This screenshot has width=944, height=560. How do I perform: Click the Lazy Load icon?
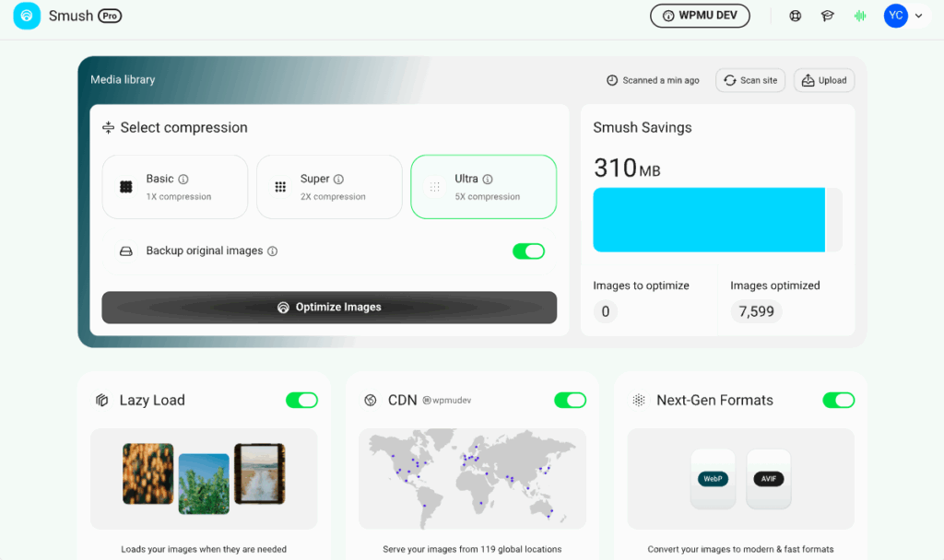tap(101, 400)
